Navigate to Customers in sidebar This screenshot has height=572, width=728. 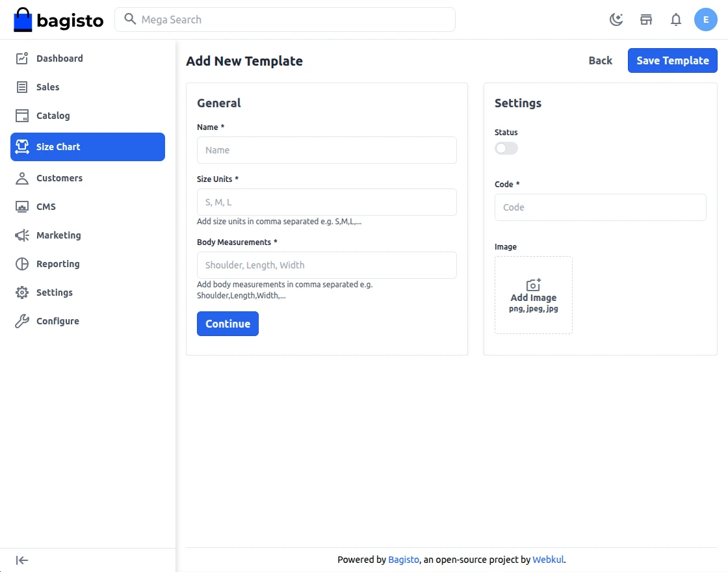pos(59,178)
